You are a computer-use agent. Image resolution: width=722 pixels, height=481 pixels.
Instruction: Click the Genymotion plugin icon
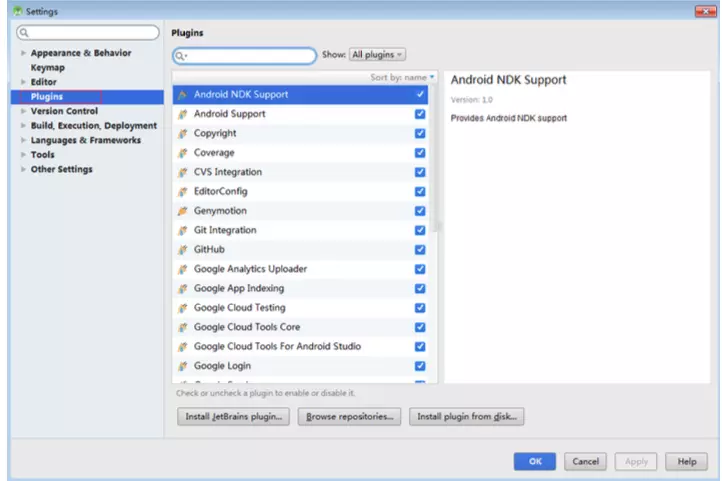pos(182,211)
